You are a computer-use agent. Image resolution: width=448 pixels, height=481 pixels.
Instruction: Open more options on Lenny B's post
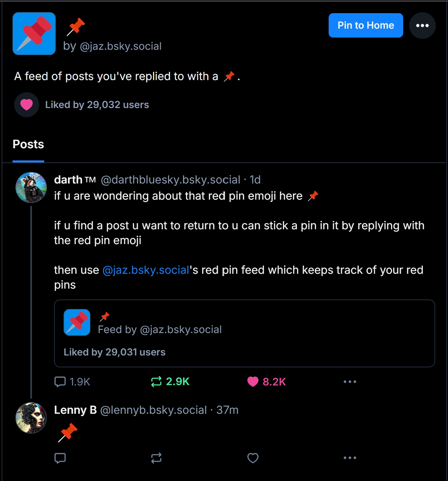pos(350,458)
